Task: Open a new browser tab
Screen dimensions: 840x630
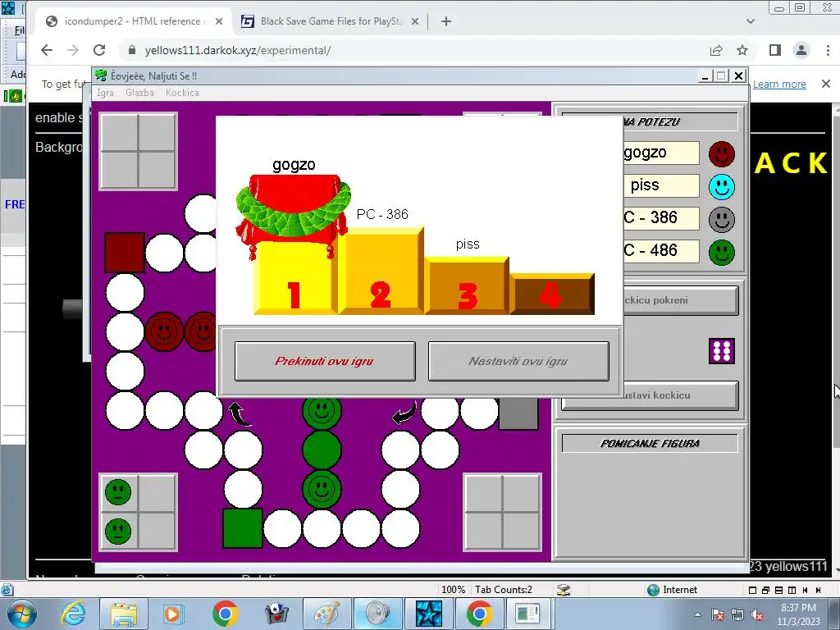Action: click(x=446, y=21)
